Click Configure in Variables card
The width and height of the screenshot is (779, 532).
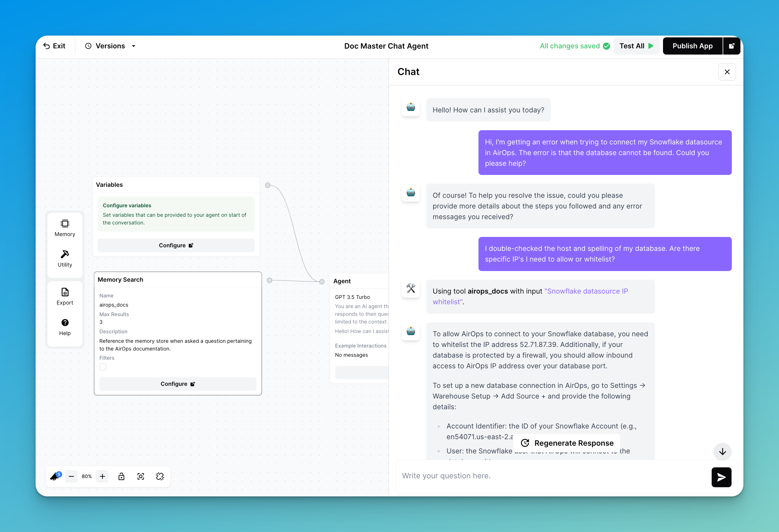click(x=176, y=245)
